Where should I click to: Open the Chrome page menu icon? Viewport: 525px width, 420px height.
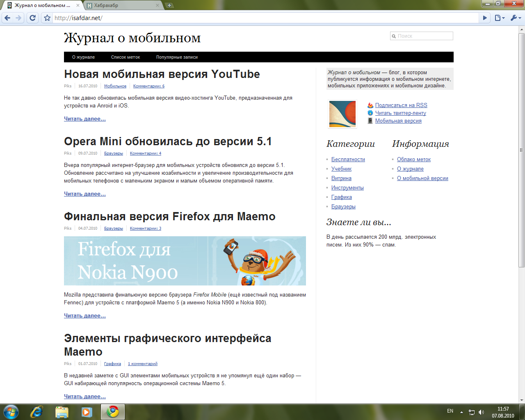click(x=499, y=18)
